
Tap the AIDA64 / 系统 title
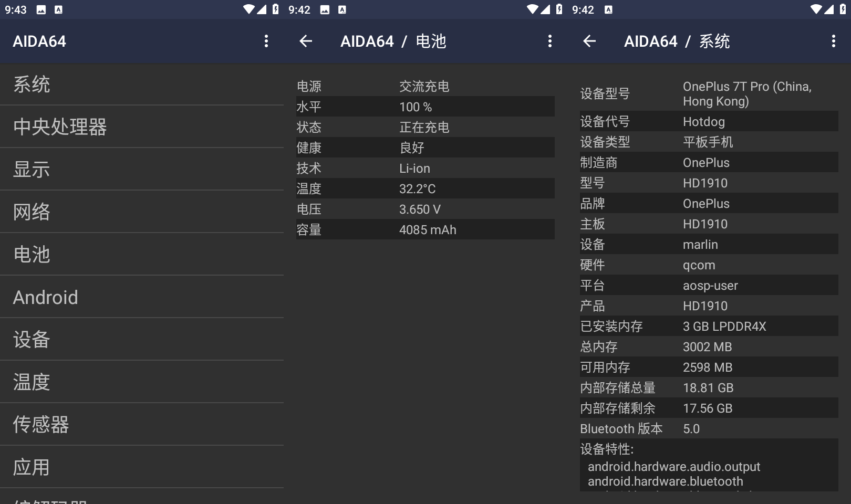677,41
